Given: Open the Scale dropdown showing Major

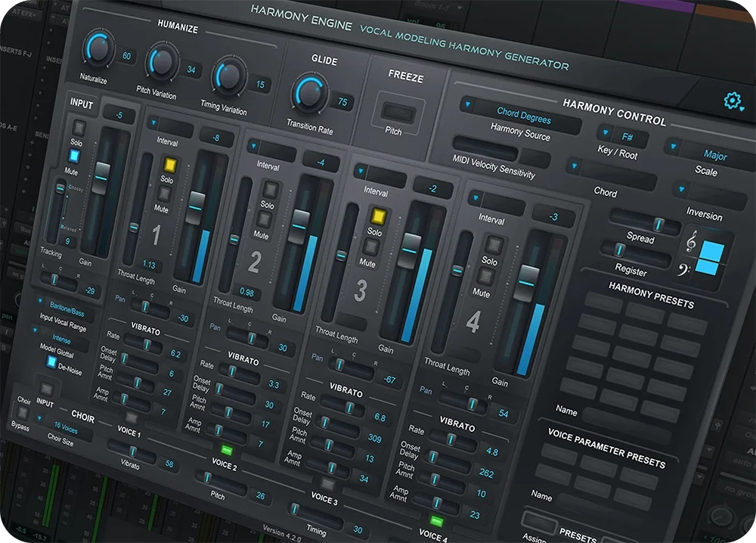Looking at the screenshot, I should tap(709, 152).
